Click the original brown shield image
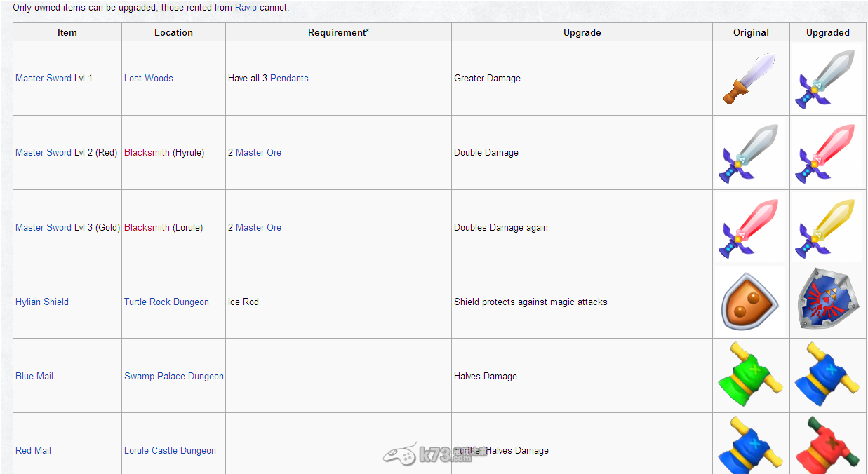 pyautogui.click(x=749, y=302)
